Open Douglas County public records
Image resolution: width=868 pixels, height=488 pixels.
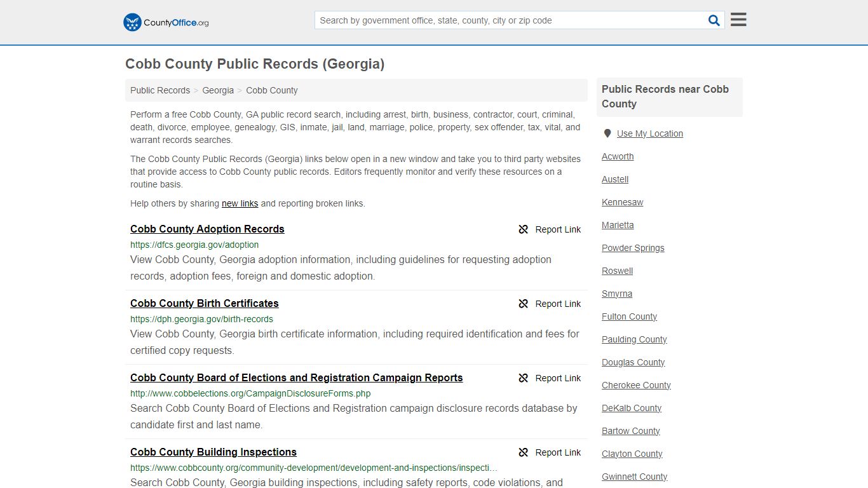pyautogui.click(x=634, y=362)
